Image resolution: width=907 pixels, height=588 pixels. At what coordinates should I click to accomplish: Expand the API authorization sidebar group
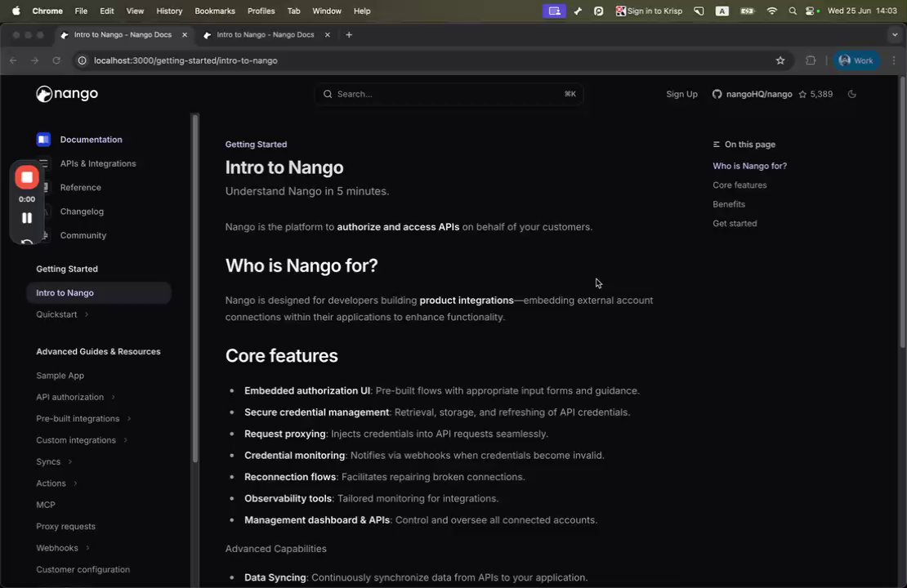tap(113, 397)
